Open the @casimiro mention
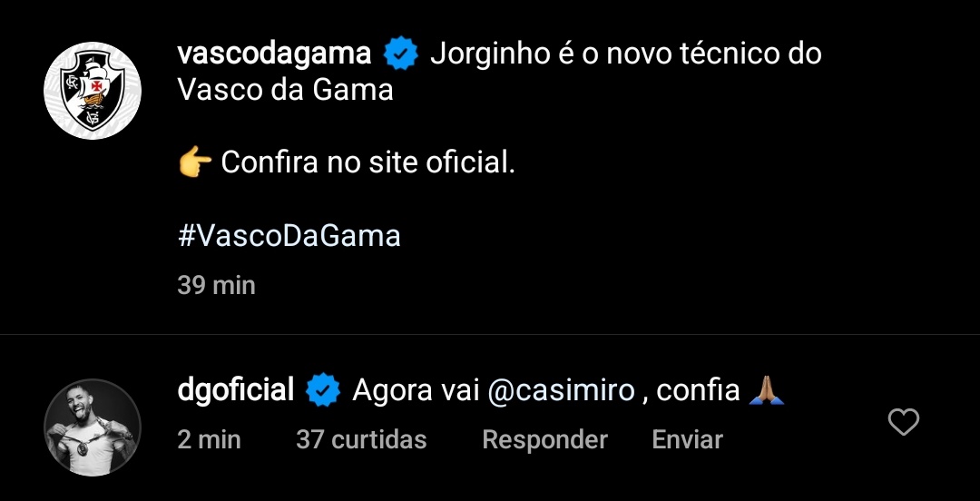 click(x=562, y=391)
